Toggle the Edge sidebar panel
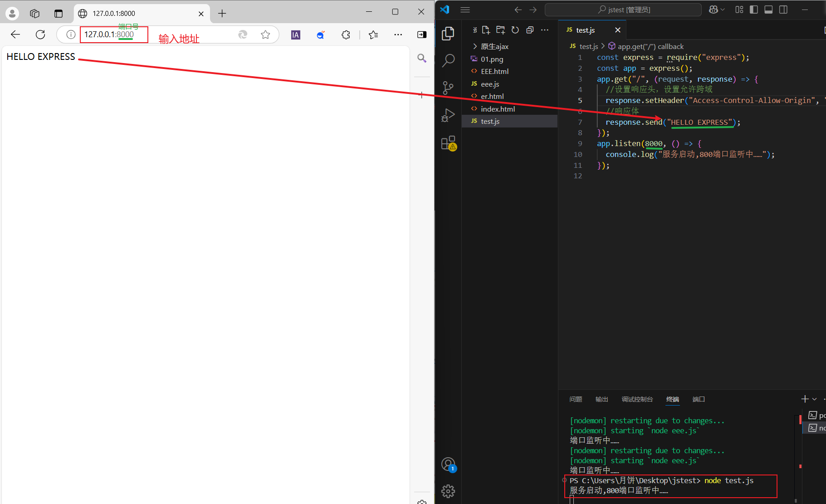 (x=422, y=34)
